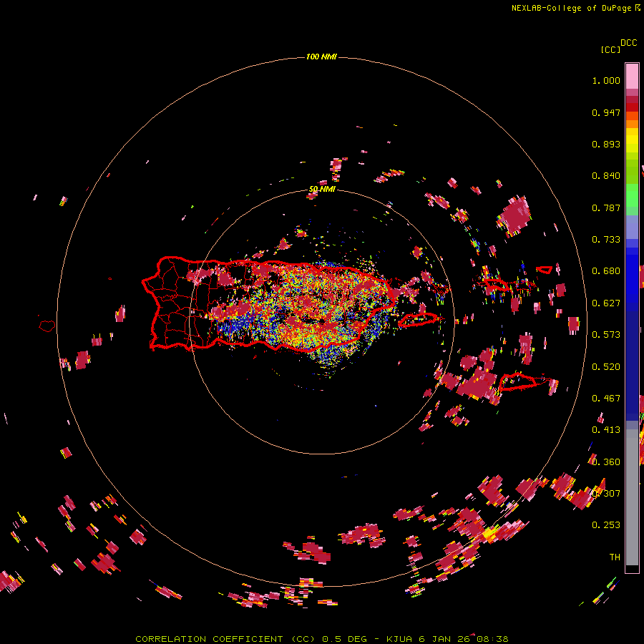Viewport: 644px width, 644px height.
Task: Click the 0.627 scale value
Action: coord(606,303)
